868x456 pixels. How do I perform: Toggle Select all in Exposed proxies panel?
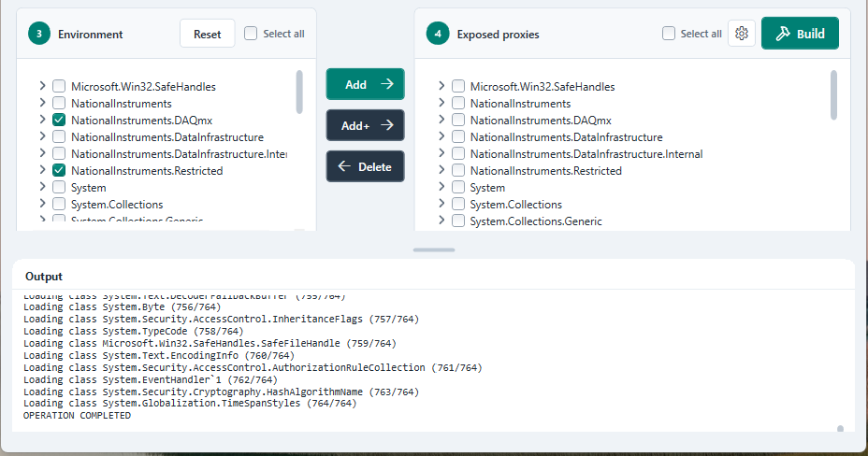(x=669, y=34)
